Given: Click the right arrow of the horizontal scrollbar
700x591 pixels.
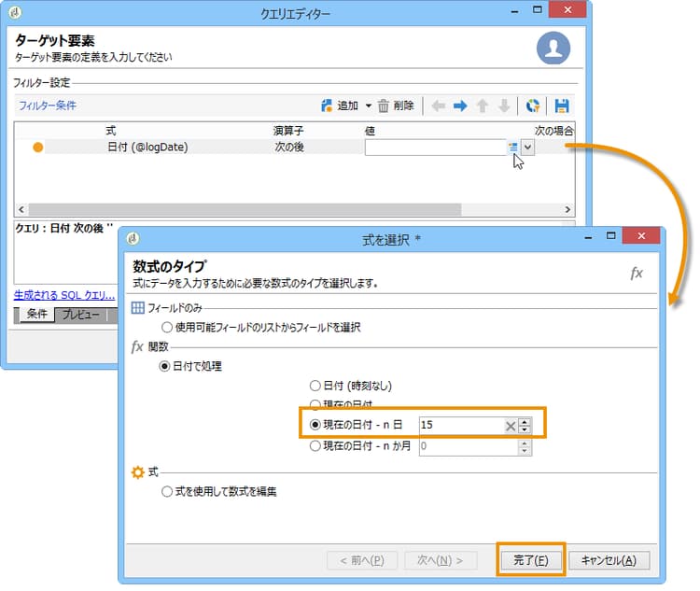Looking at the screenshot, I should 567,209.
